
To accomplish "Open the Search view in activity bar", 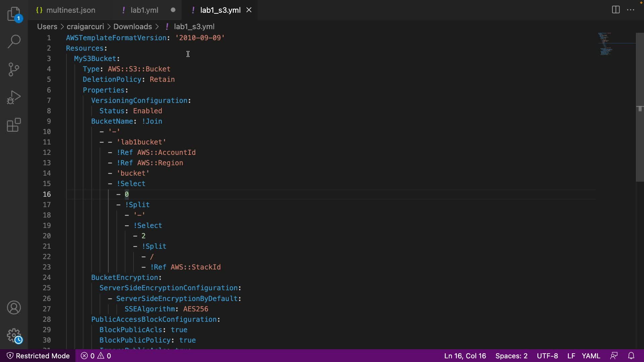I will click(x=14, y=42).
